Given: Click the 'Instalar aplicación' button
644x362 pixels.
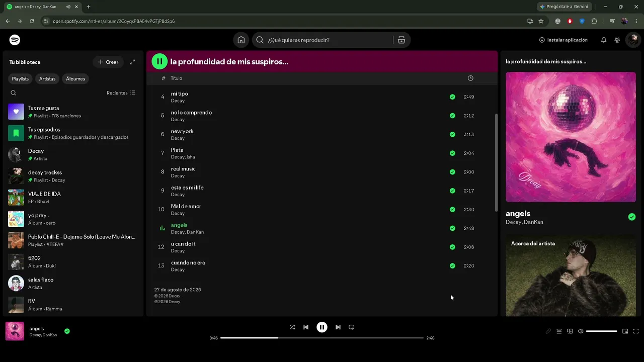Looking at the screenshot, I should click(x=563, y=40).
